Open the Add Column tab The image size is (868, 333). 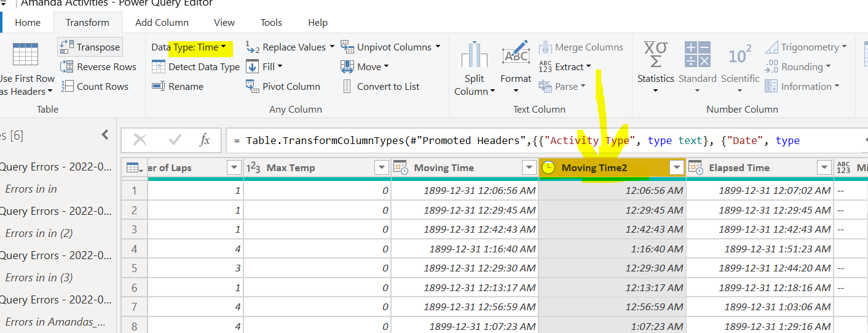tap(162, 22)
